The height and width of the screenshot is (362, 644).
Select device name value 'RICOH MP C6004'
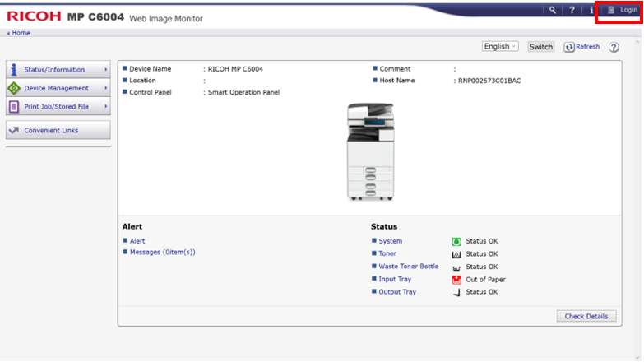click(x=235, y=69)
